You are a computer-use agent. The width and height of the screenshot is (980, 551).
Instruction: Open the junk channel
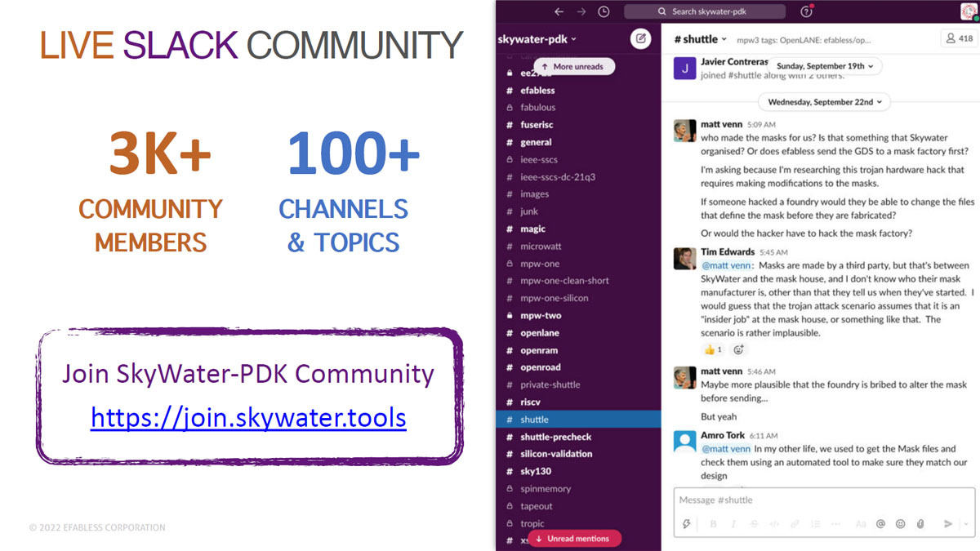click(x=529, y=211)
